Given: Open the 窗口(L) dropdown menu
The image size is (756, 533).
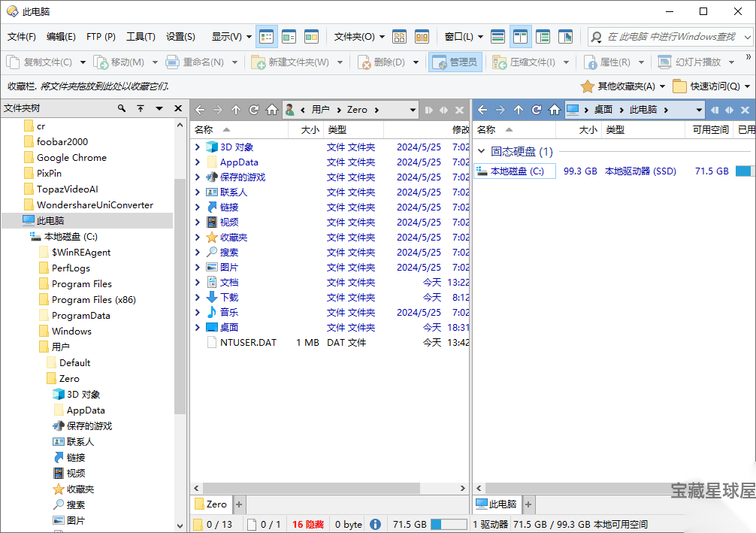Looking at the screenshot, I should [x=464, y=37].
